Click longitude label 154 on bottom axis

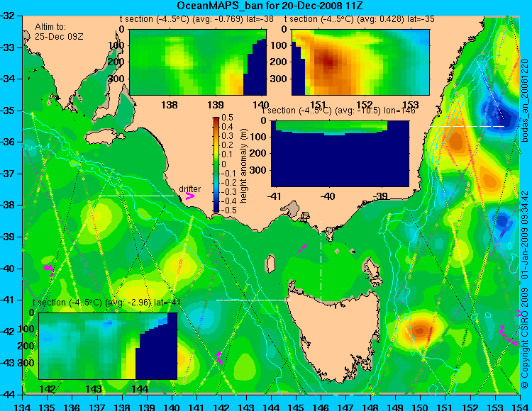(520, 406)
